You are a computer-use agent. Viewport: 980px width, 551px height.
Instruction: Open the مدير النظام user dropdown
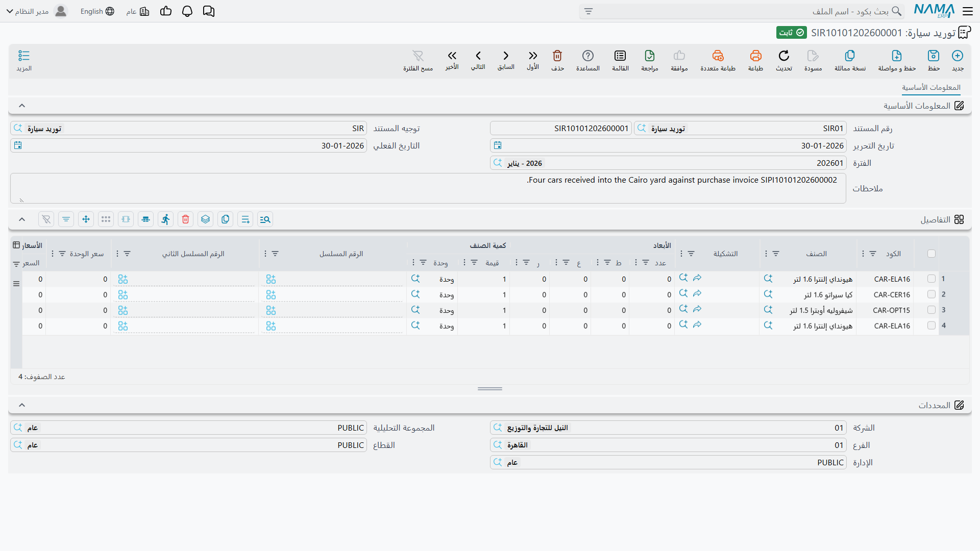(x=37, y=11)
